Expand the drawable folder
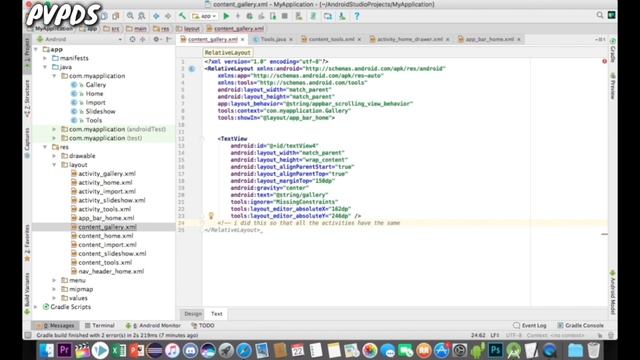The image size is (640, 360). 54,156
